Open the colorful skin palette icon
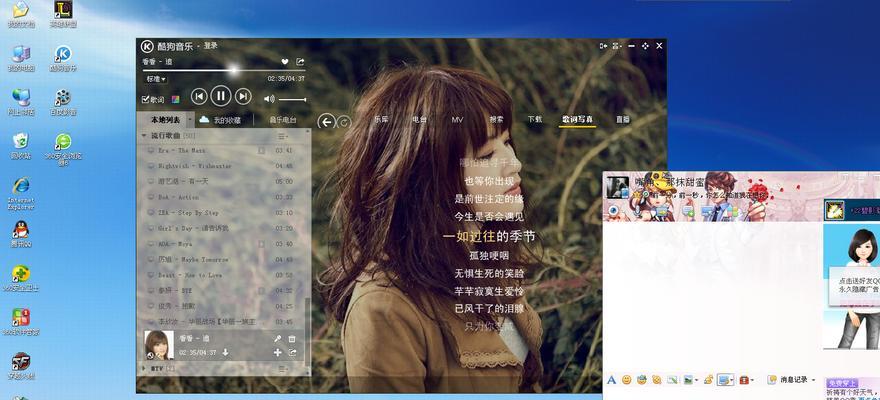880x400 pixels. tap(176, 99)
